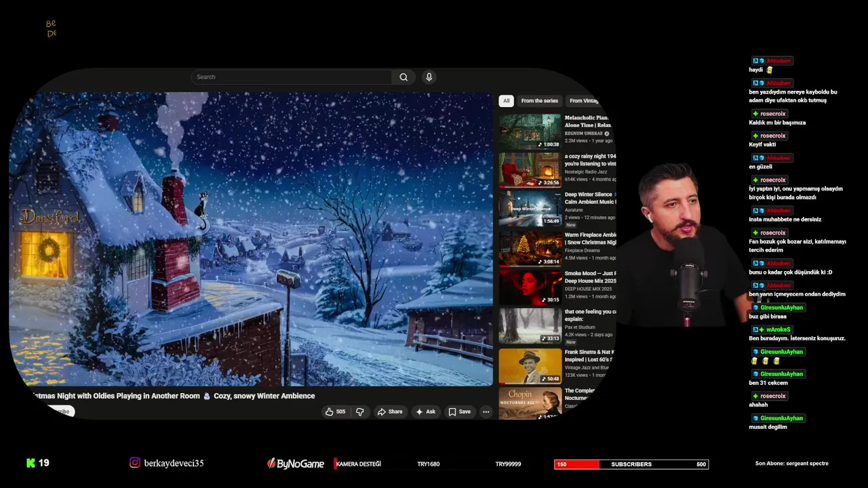Open the Auralune channel name

click(x=574, y=210)
